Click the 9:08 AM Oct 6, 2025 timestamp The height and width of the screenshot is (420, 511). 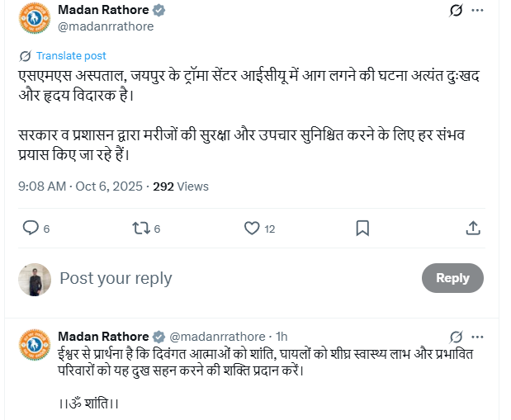[79, 186]
